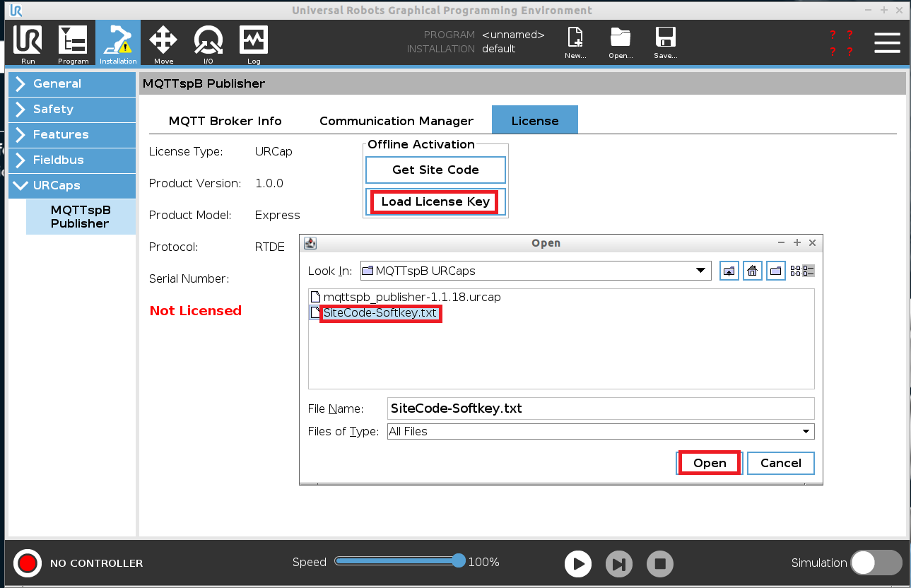Image resolution: width=911 pixels, height=588 pixels.
Task: Adjust the Speed slider handle
Action: [459, 561]
